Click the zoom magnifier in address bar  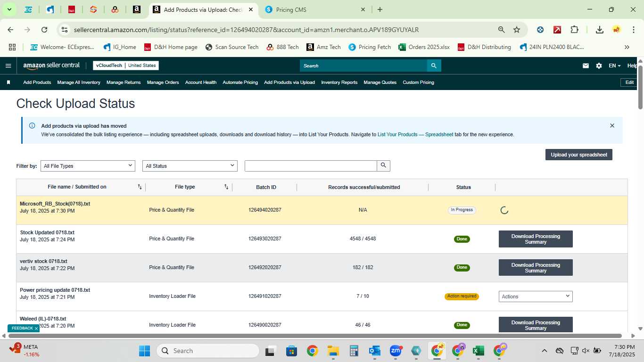[502, 30]
